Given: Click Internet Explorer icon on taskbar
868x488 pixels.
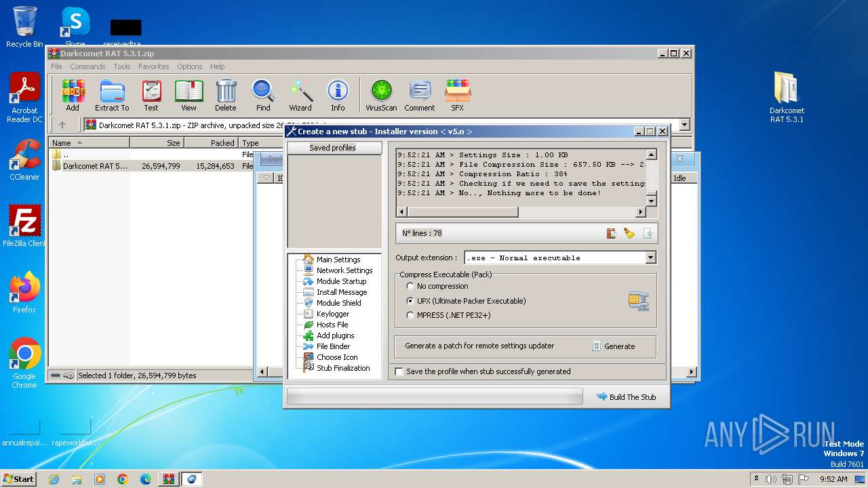Looking at the screenshot, I should tap(54, 479).
